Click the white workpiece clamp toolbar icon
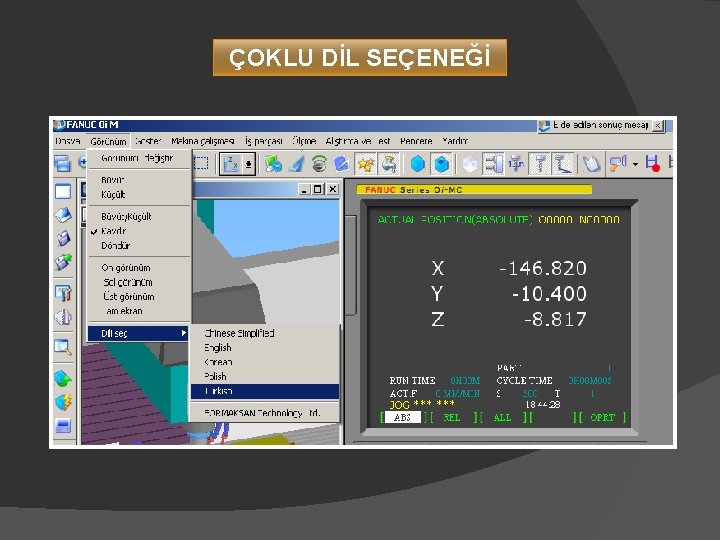This screenshot has width=720, height=540. (x=591, y=164)
